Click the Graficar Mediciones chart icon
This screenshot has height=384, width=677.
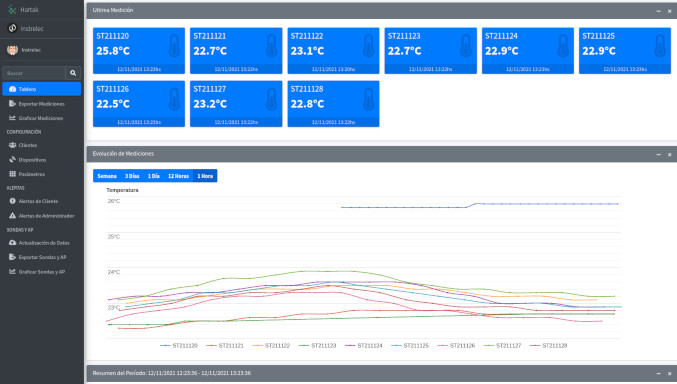tap(13, 118)
